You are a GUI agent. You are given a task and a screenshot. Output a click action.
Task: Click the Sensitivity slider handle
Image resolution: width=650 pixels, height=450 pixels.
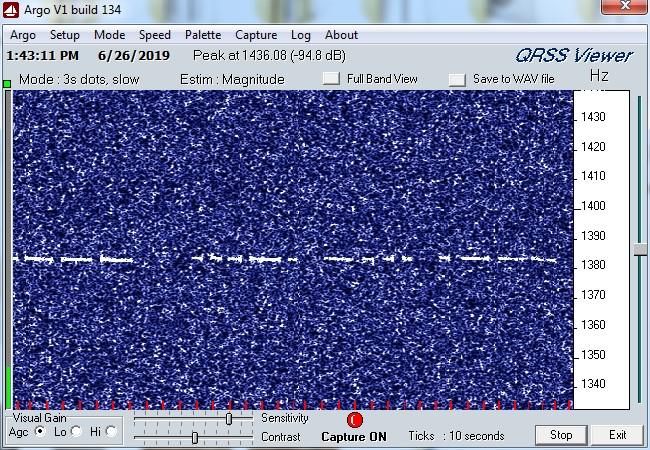pos(229,419)
